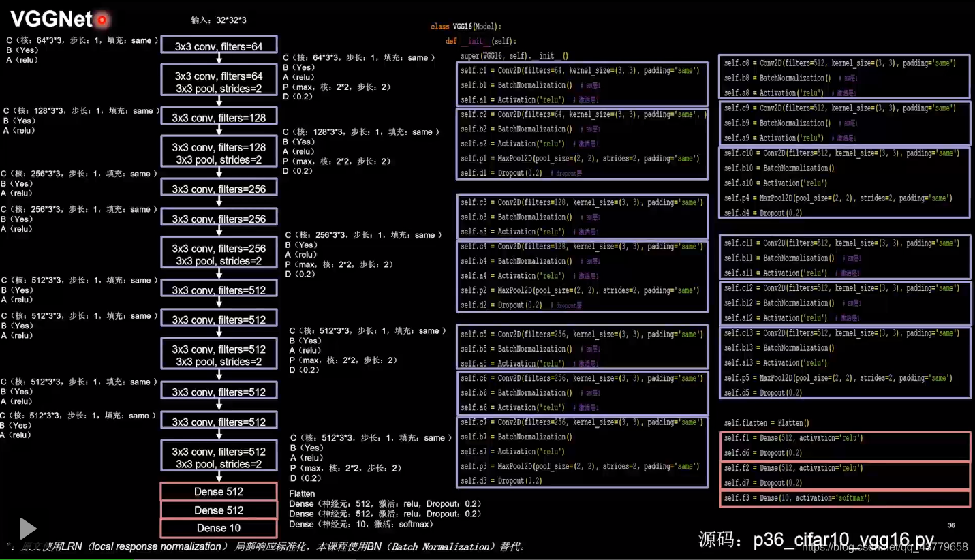Screen dimensions: 975x560
Task: Click the slide number 36
Action: (x=952, y=525)
